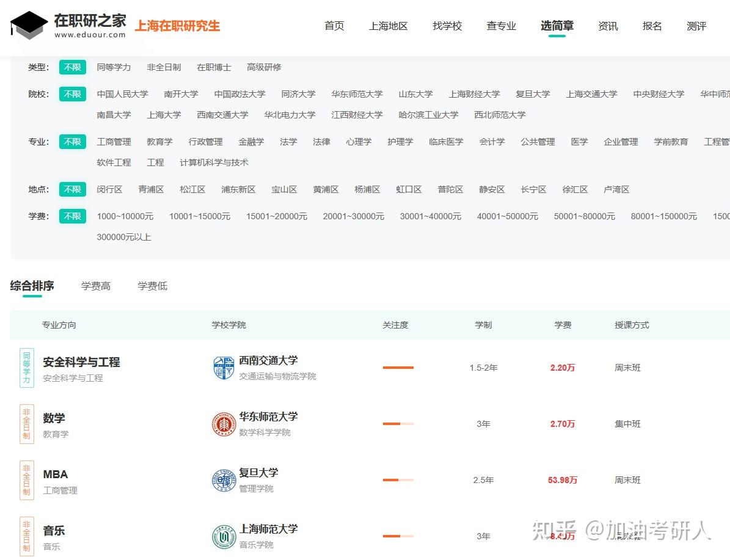The height and width of the screenshot is (560, 730).
Task: Filter schools by 哈尔滨工业大学
Action: [x=428, y=115]
